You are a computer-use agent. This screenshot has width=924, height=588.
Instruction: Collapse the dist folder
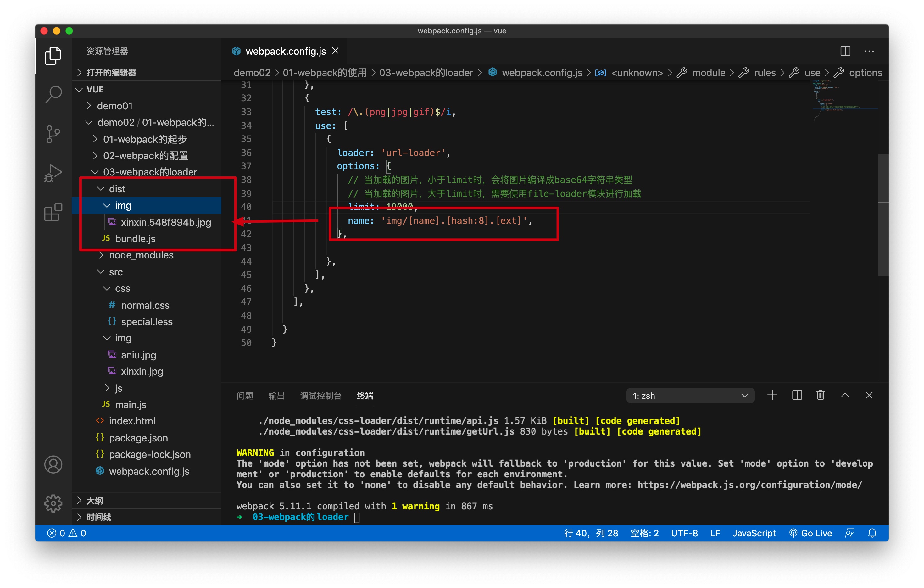pyautogui.click(x=147, y=189)
